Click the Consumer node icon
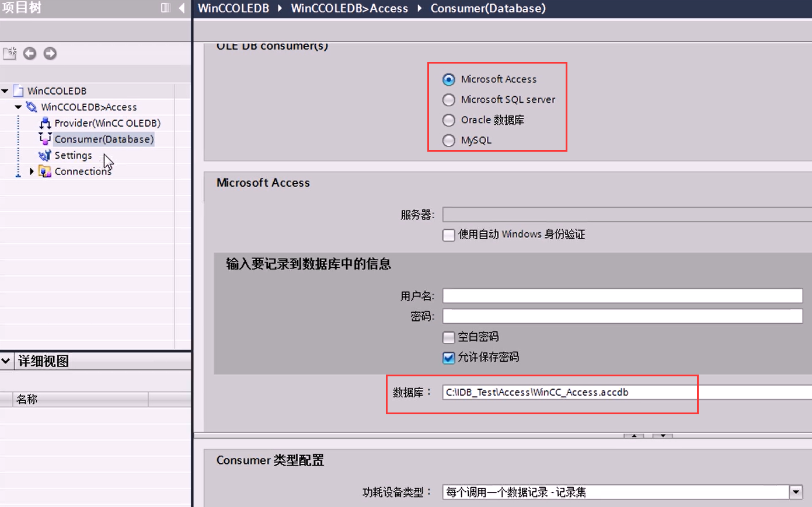Image resolution: width=812 pixels, height=507 pixels. point(45,139)
